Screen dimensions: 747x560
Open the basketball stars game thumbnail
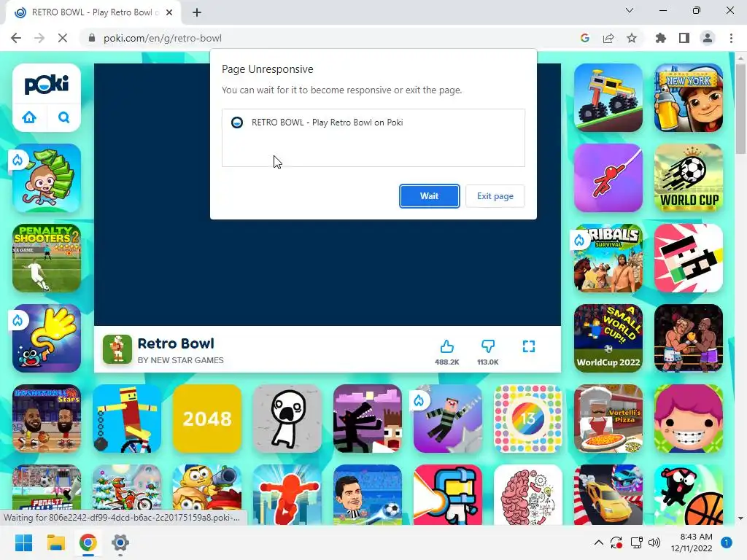click(x=47, y=419)
